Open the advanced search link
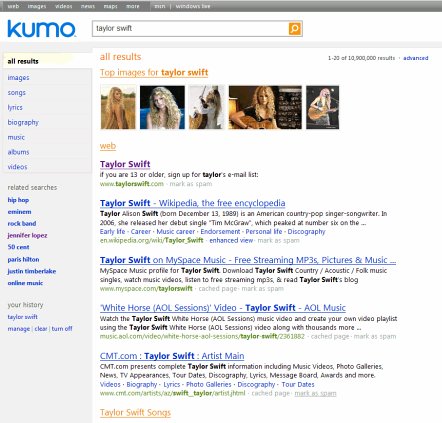The width and height of the screenshot is (442, 423). pos(416,58)
